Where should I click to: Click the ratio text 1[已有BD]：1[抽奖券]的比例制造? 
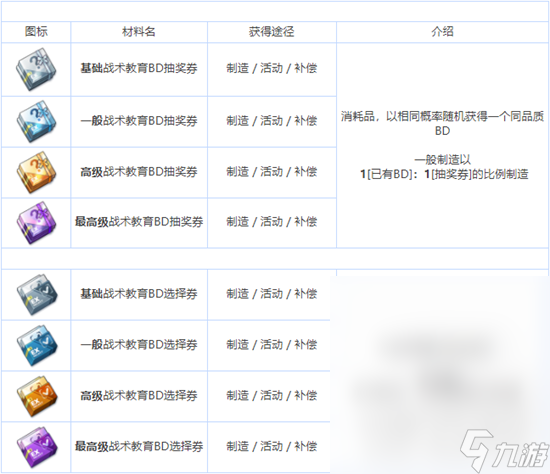pyautogui.click(x=444, y=174)
